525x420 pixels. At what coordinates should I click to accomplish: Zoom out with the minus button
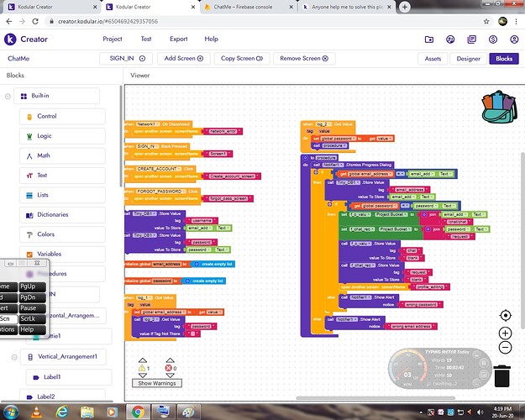click(x=505, y=347)
